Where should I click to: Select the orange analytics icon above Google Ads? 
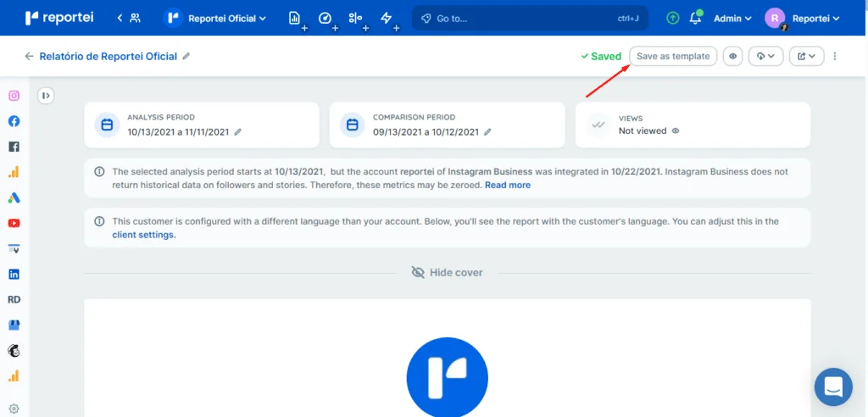pos(14,172)
